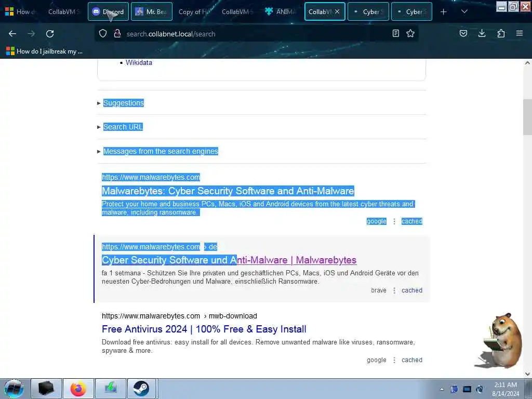This screenshot has width=532, height=399.
Task: Open three-dot options for Free Antivirus result
Action: pos(394,360)
